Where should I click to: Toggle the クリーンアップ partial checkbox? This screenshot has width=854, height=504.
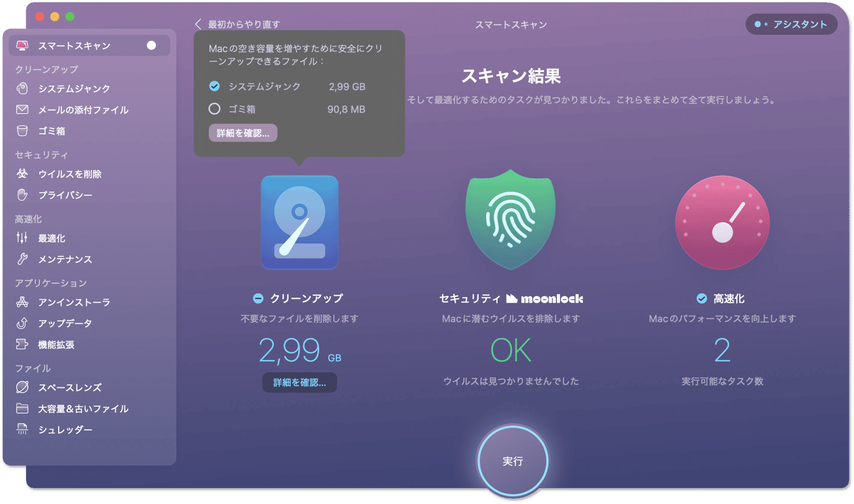pos(258,298)
